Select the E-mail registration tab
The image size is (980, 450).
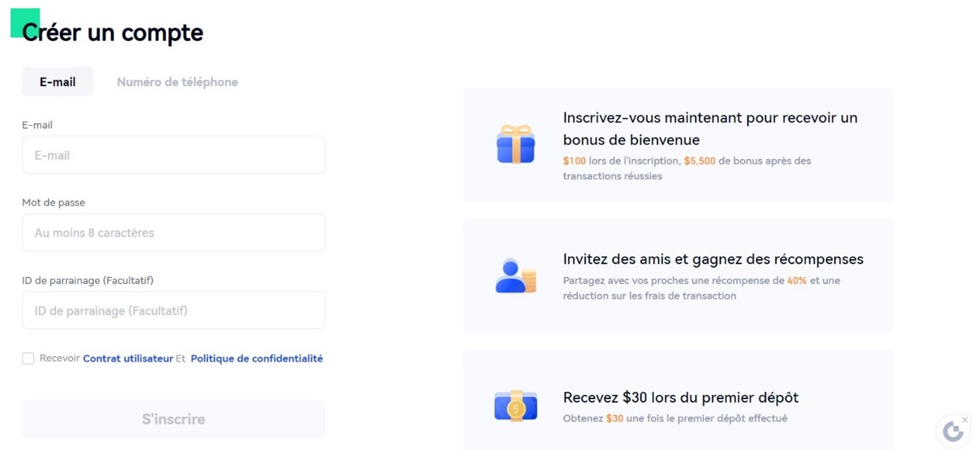[57, 82]
